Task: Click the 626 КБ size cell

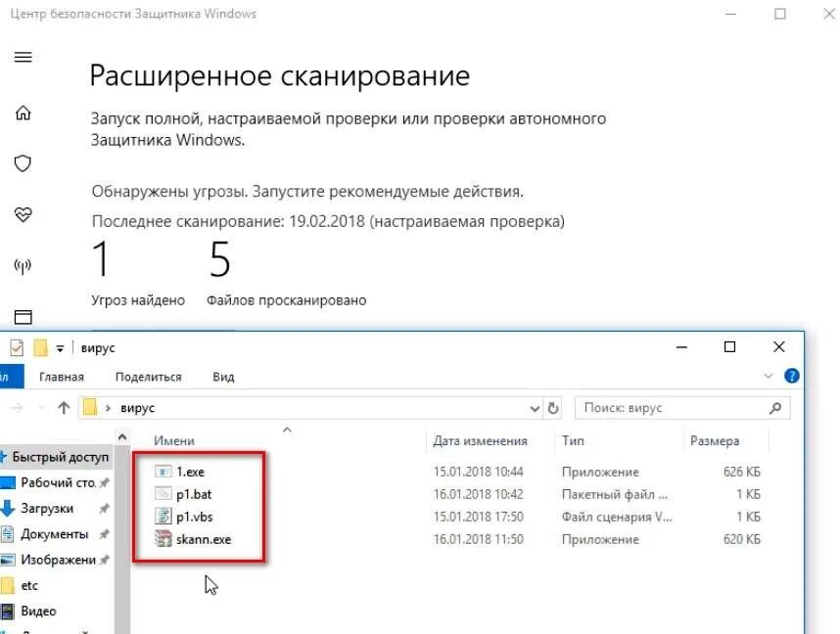Action: (x=741, y=472)
